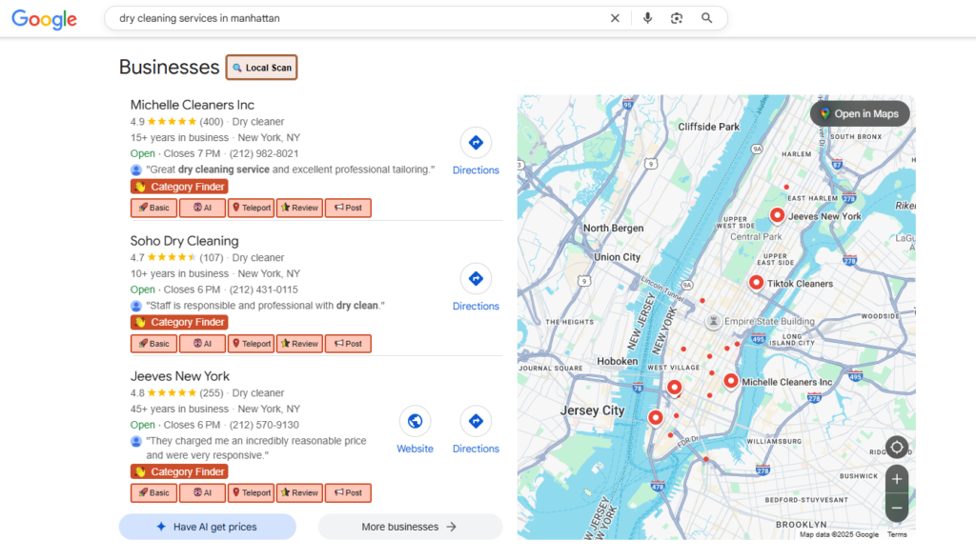The width and height of the screenshot is (976, 560).
Task: Click Teleport under Soho Dry Cleaning
Action: pos(251,344)
